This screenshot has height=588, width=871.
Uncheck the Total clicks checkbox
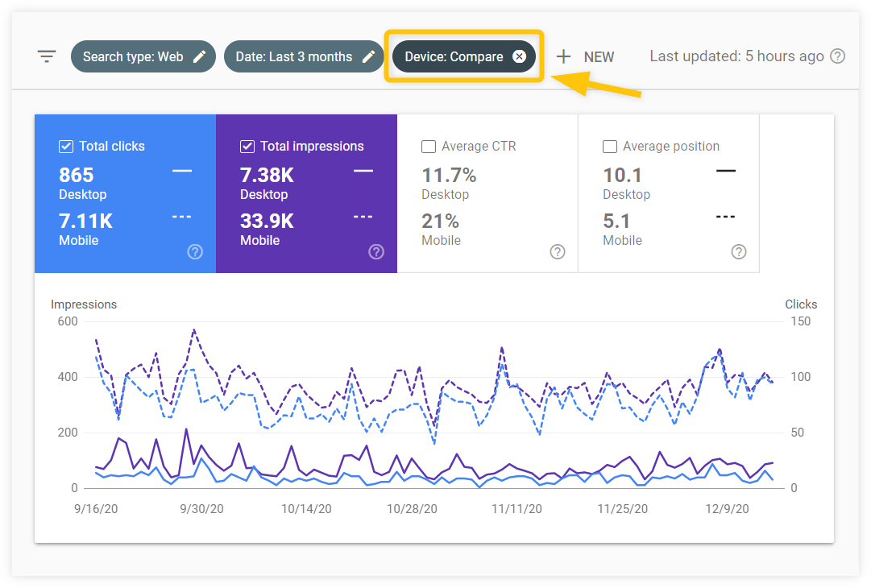click(x=67, y=147)
